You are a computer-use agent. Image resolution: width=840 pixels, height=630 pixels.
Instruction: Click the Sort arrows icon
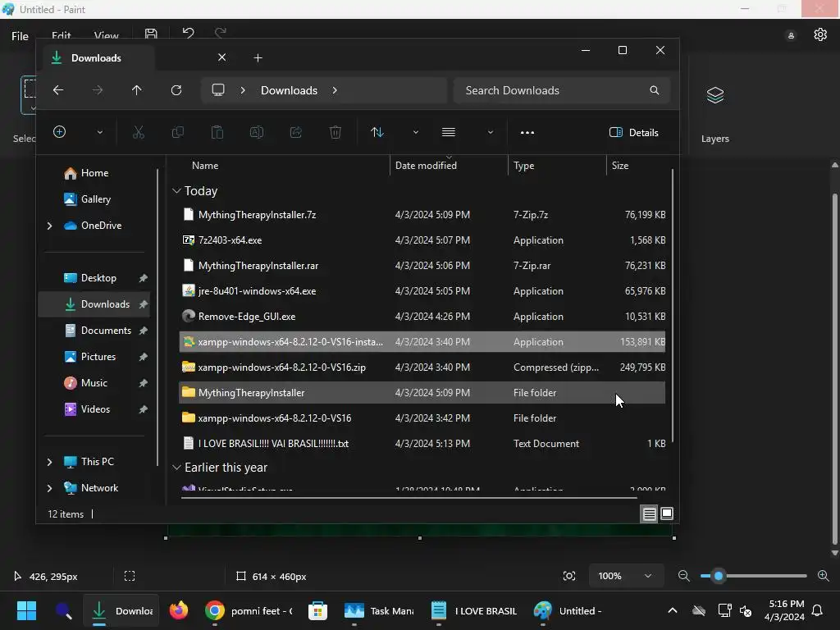pos(377,132)
